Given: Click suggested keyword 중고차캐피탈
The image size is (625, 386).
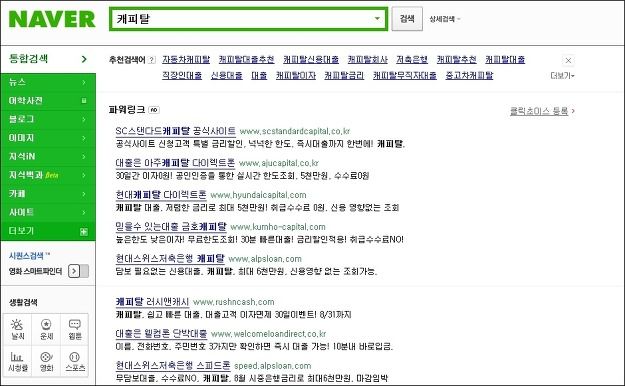Looking at the screenshot, I should tap(469, 75).
